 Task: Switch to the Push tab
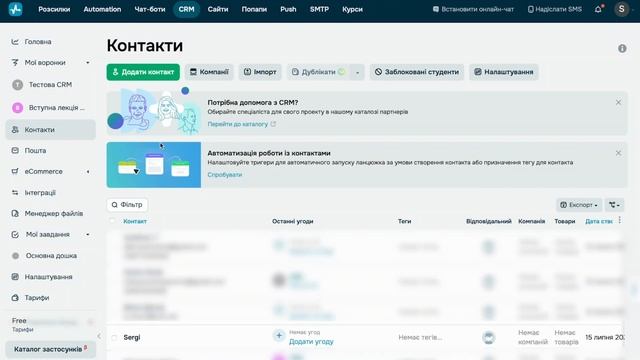[x=288, y=9]
